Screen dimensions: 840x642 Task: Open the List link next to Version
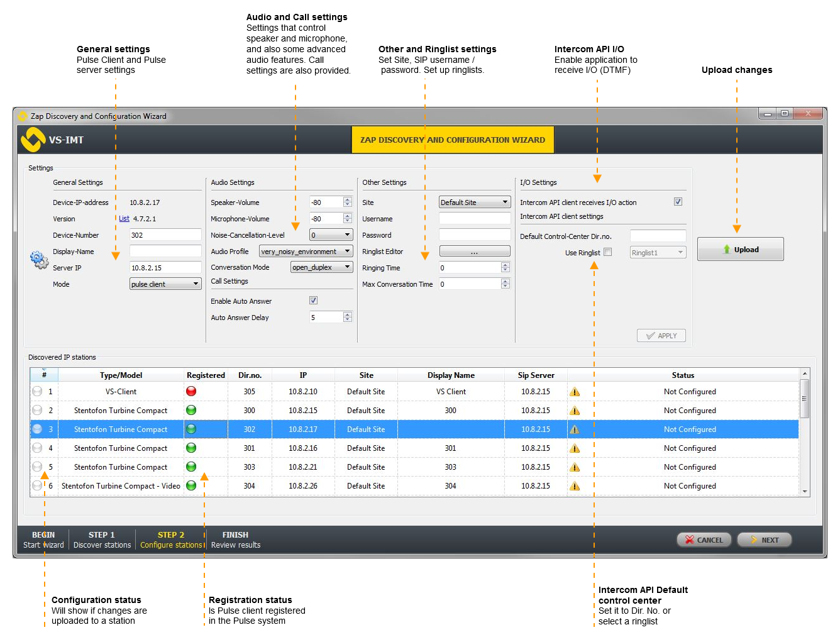click(x=124, y=219)
